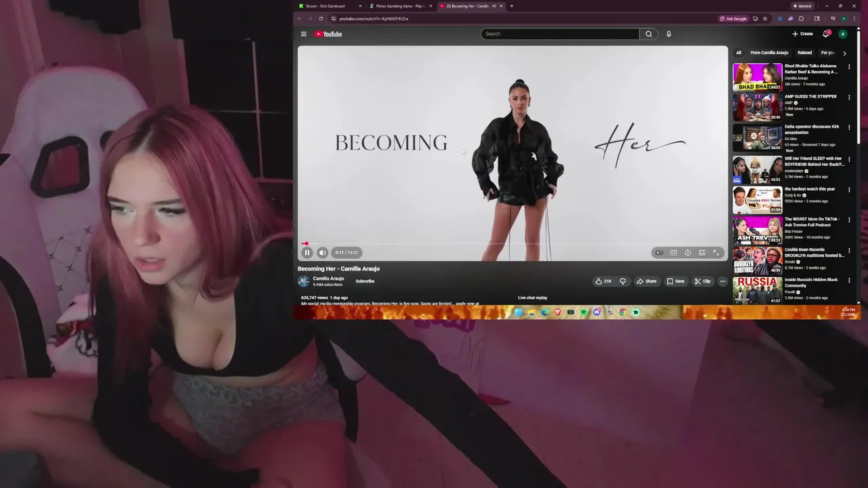The height and width of the screenshot is (488, 868).
Task: Toggle subtitles/closed captions
Action: pos(673,253)
